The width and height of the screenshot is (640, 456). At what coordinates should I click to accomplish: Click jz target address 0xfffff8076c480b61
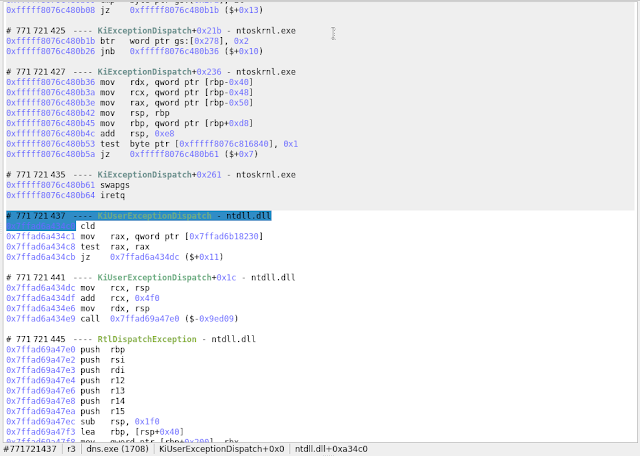click(174, 154)
